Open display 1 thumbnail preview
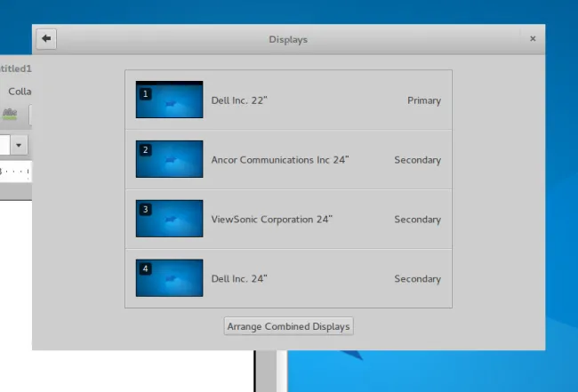 pyautogui.click(x=169, y=100)
